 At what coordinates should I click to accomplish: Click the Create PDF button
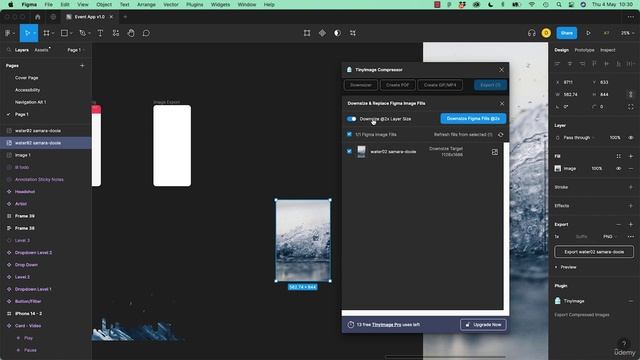pos(398,85)
